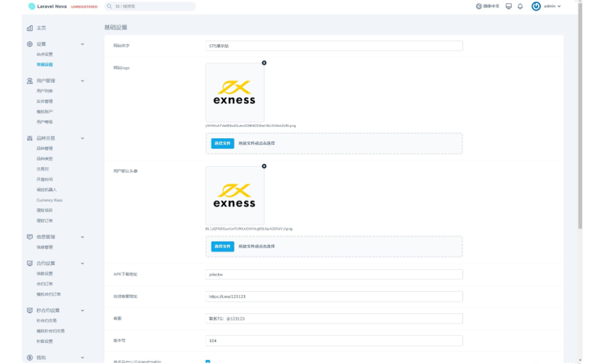Click the monitor theme icon in header
The image size is (605, 364).
[x=509, y=6]
